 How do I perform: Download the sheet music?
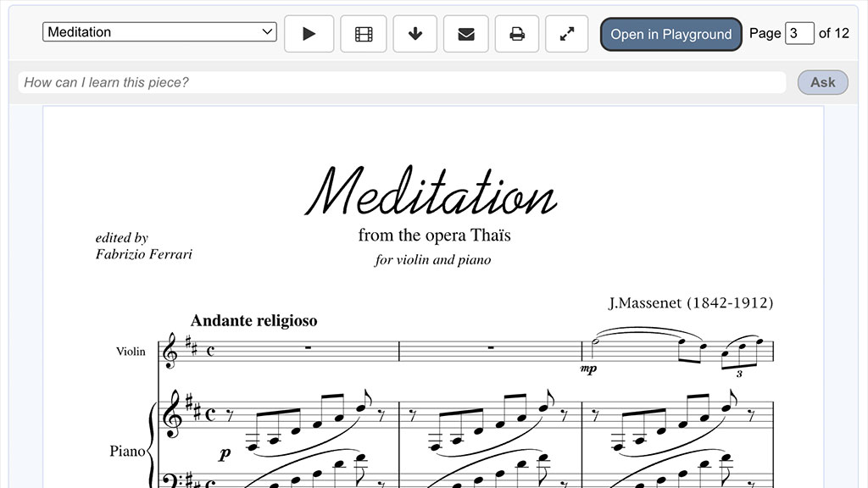415,34
